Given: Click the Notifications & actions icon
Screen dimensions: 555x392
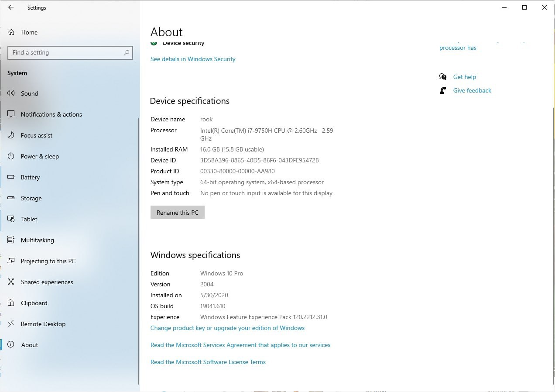Looking at the screenshot, I should pos(11,114).
